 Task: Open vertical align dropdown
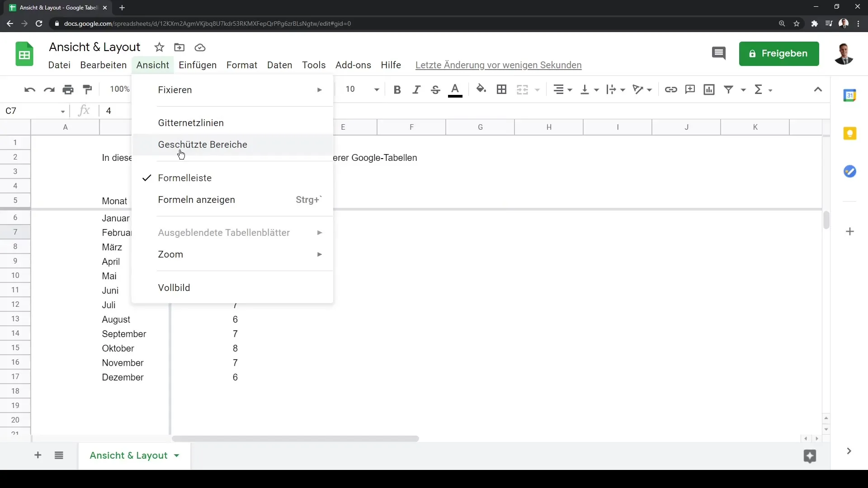pyautogui.click(x=590, y=89)
